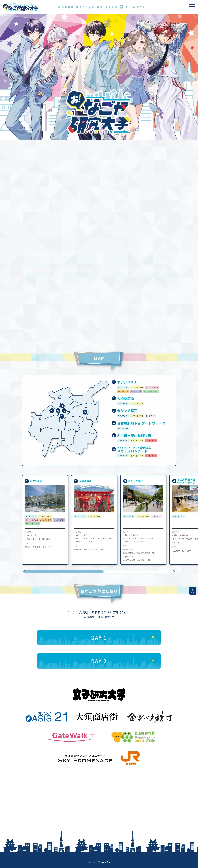198x868 pixels.
Task: Click the オアシス21 title in card 1
Action: (36, 481)
